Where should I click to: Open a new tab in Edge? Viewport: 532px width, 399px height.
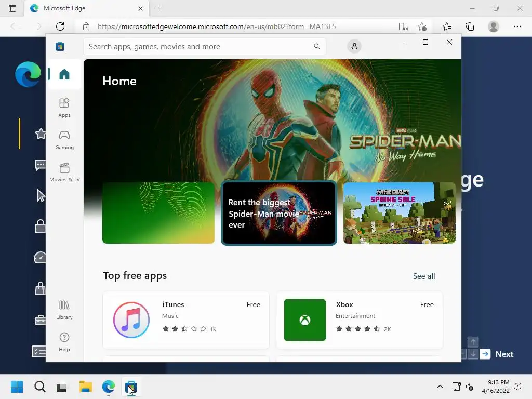(x=158, y=8)
